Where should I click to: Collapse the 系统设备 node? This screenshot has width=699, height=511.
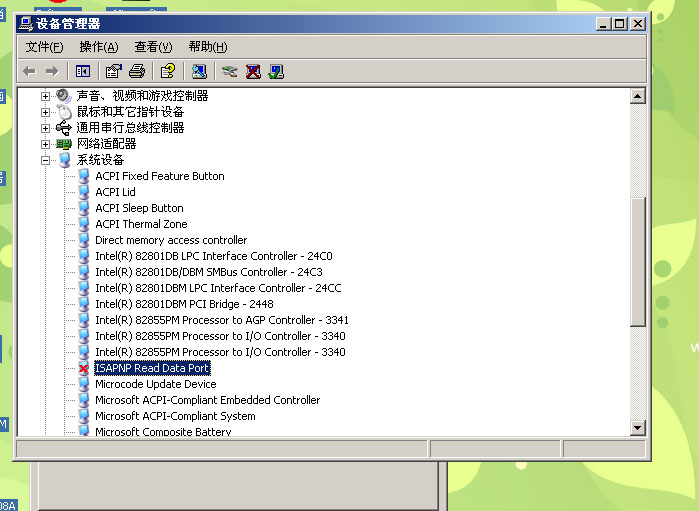click(x=45, y=160)
